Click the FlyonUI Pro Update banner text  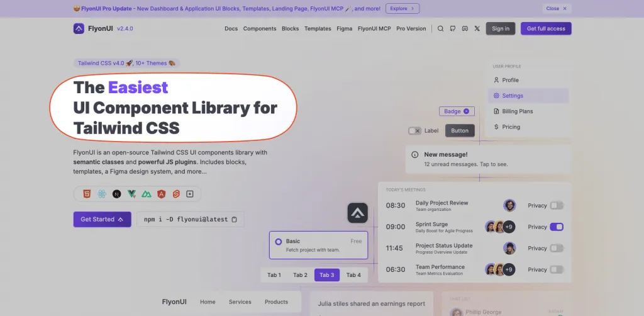(226, 8)
